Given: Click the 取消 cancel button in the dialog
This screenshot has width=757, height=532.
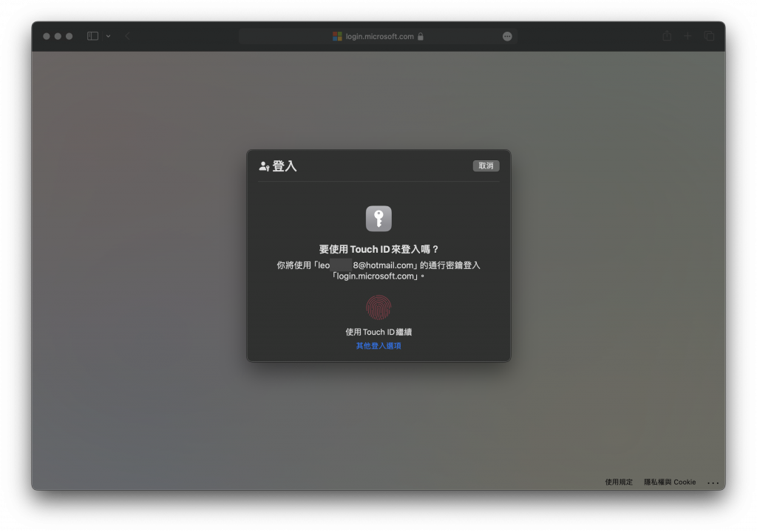Looking at the screenshot, I should 486,166.
